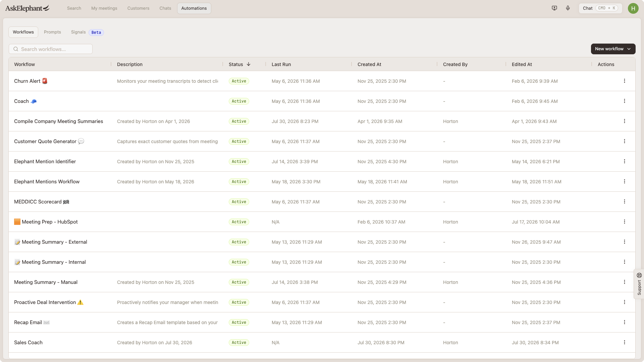The image size is (644, 362).
Task: Open Chat with CMD + K button
Action: point(600,8)
